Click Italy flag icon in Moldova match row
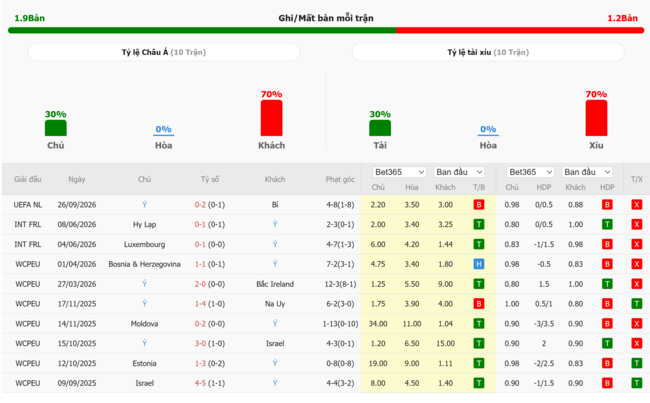650x403 pixels. (275, 324)
